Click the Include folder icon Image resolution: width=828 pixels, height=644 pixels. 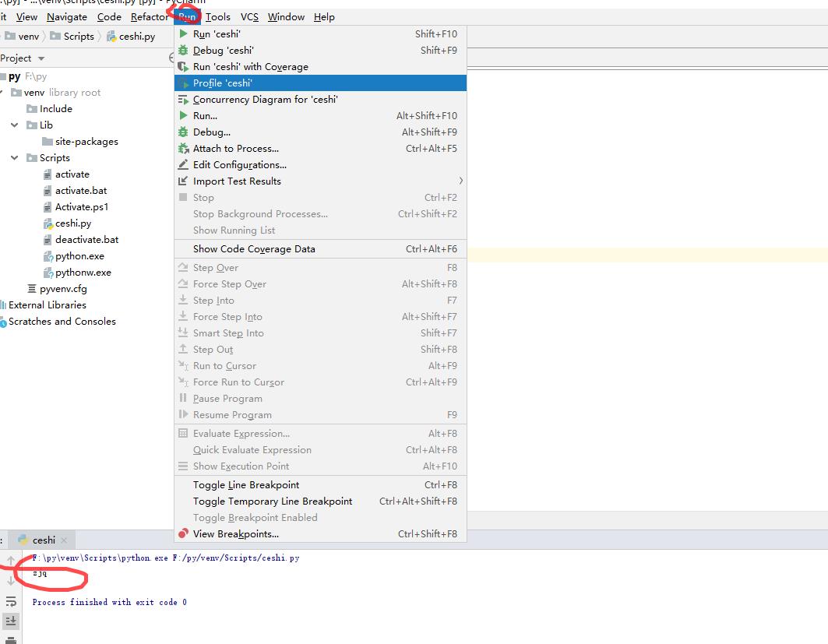coord(32,109)
